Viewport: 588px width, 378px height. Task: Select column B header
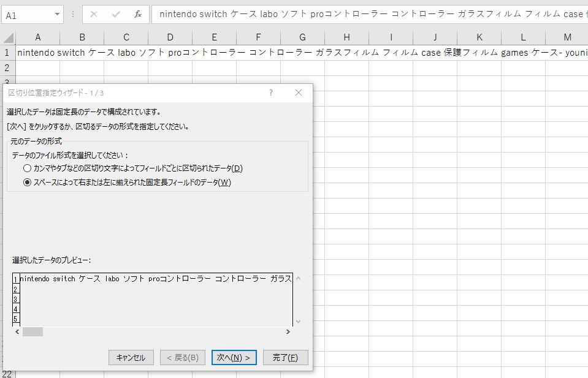(82, 37)
